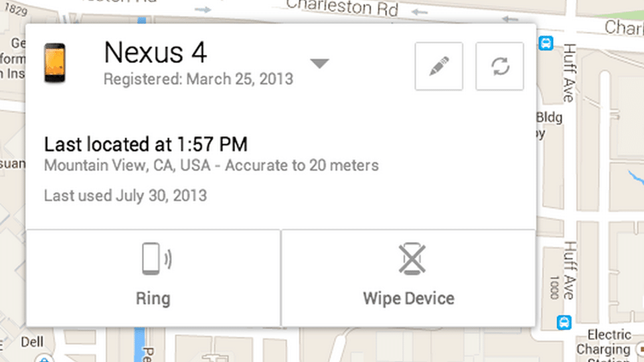Click the Bldg label on the map
This screenshot has width=644, height=362.
click(x=550, y=119)
